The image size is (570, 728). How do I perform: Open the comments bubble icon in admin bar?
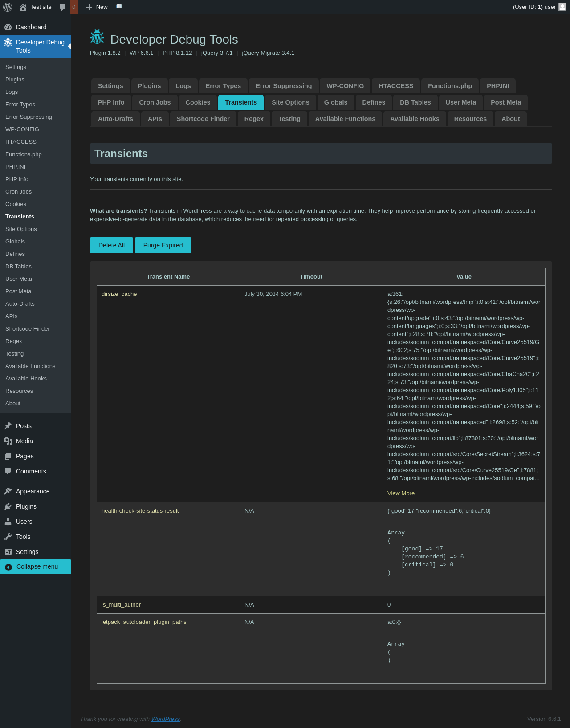(63, 7)
